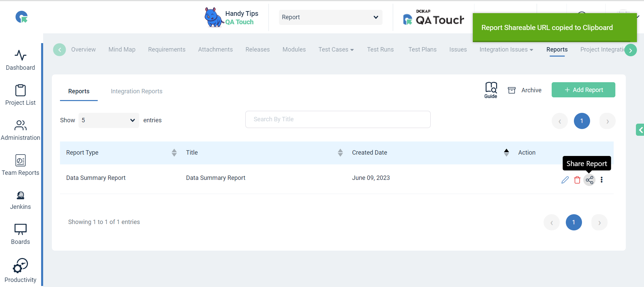Focus the Search By Title field
Screen dimensions: 644x287
click(338, 119)
